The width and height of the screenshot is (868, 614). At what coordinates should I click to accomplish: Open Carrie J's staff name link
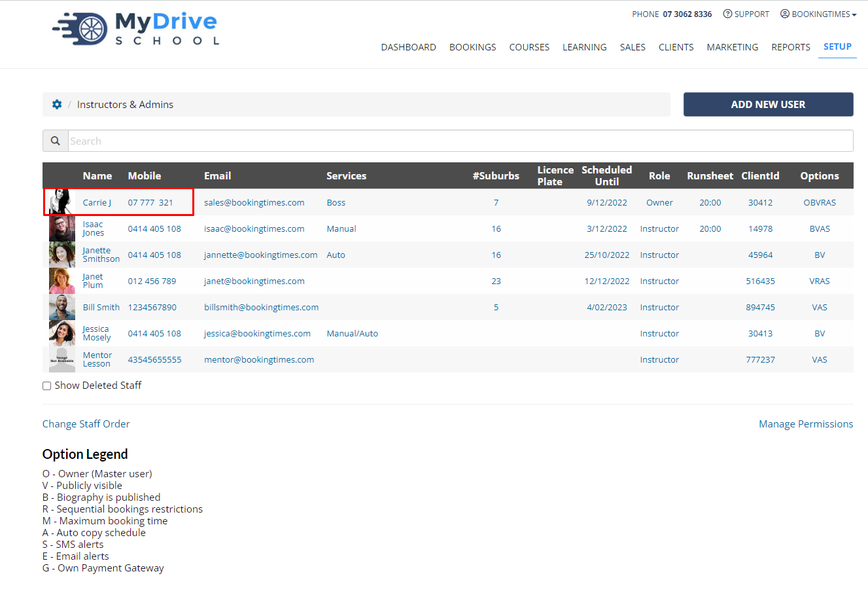click(97, 202)
